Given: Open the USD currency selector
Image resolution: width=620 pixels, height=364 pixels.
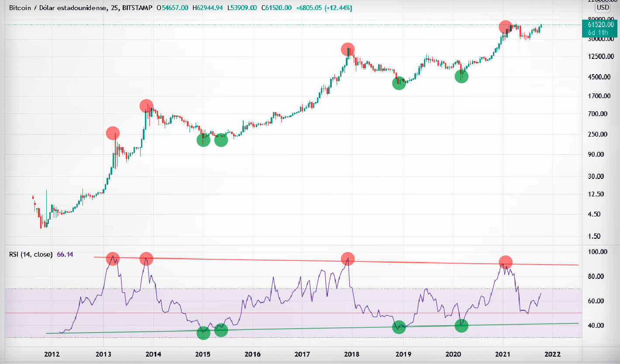Looking at the screenshot, I should point(603,7).
